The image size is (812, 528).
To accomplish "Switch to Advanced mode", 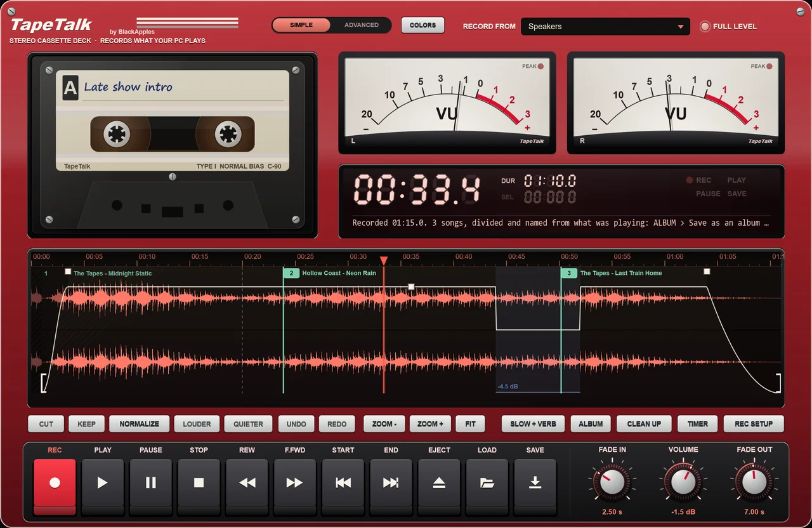I will point(362,25).
